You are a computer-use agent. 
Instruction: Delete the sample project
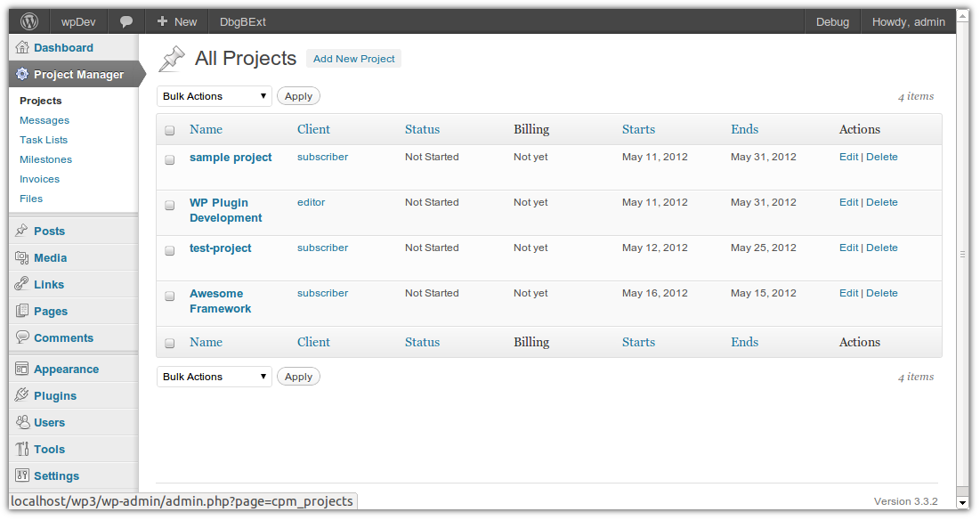[882, 157]
